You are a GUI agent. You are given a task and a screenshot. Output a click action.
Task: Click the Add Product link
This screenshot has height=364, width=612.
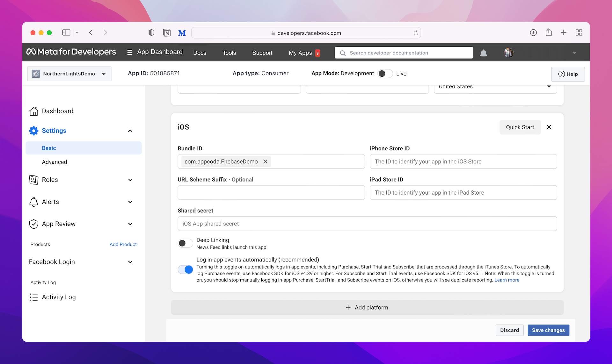pos(123,244)
